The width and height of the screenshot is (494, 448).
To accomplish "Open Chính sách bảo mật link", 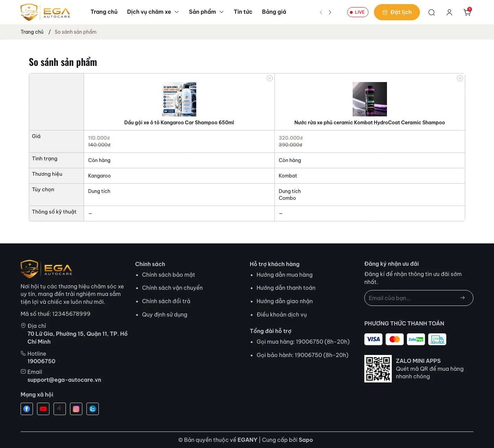I will [168, 275].
